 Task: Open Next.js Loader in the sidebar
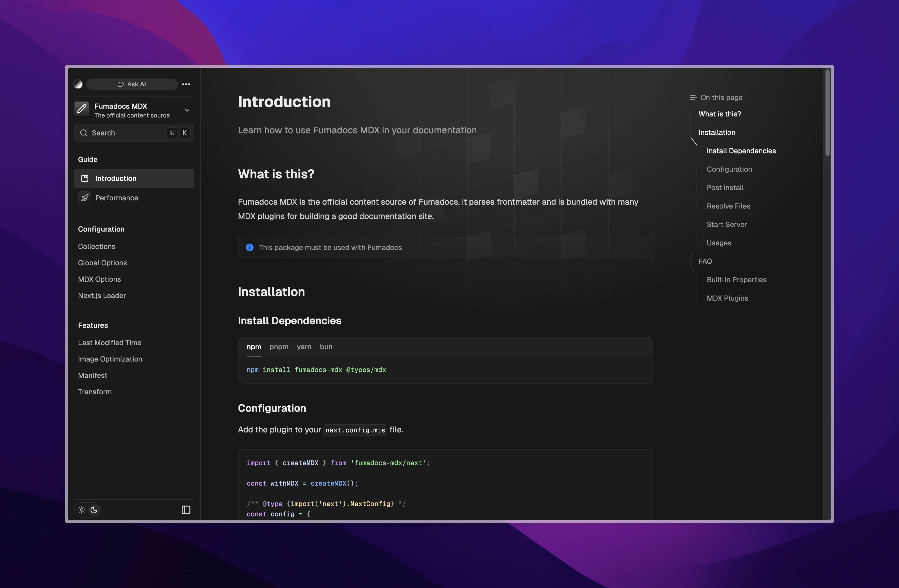tap(102, 296)
